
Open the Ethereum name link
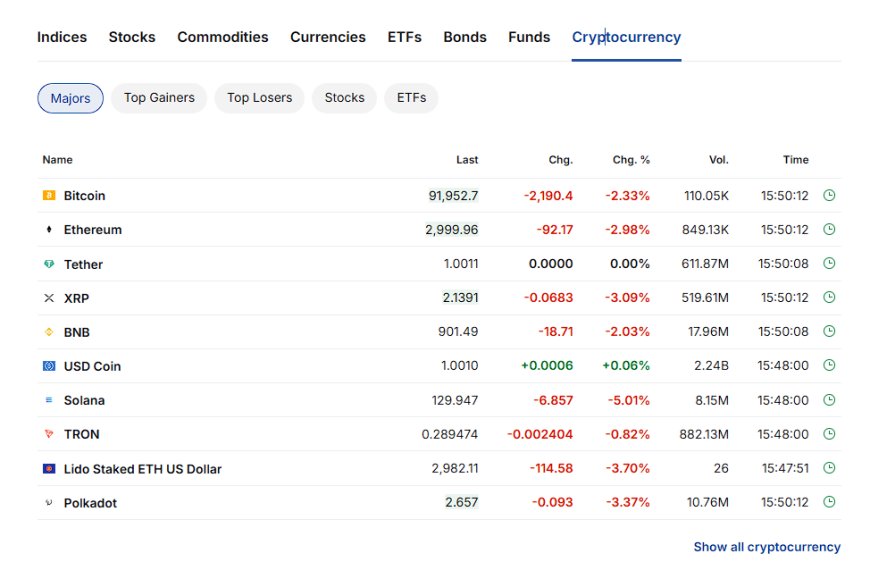tap(93, 230)
